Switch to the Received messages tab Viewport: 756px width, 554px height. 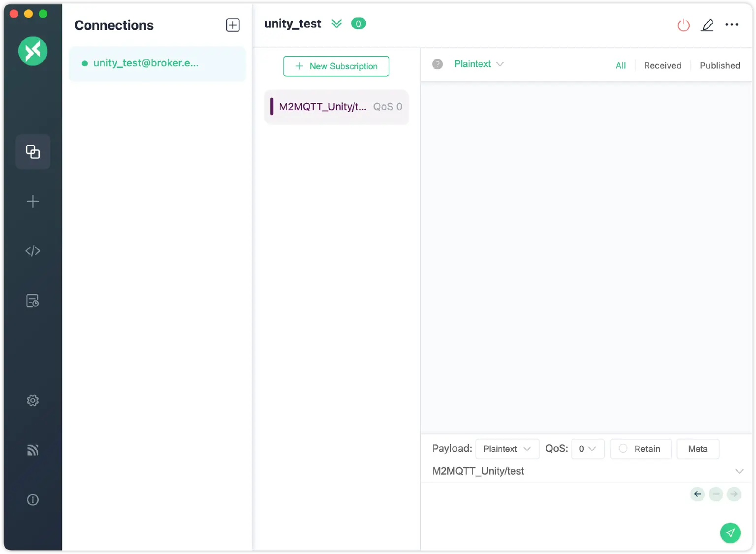click(x=662, y=65)
